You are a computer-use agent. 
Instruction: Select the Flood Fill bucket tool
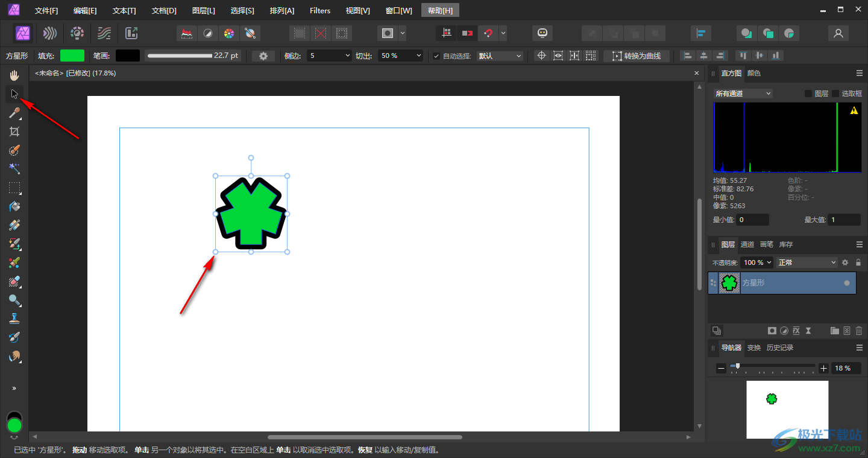coord(14,206)
